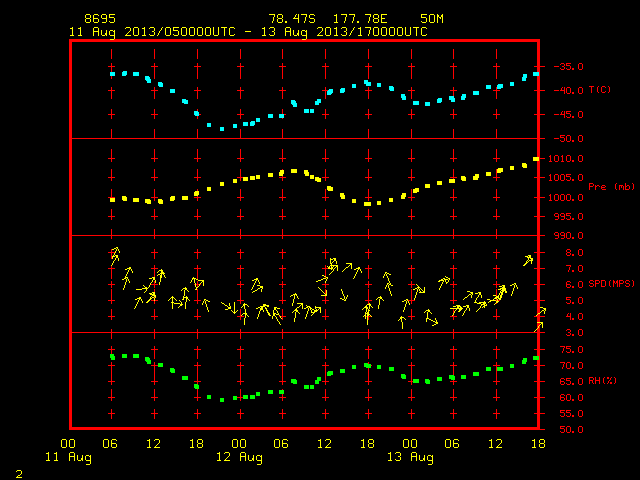Viewport: 640px width, 480px height.
Task: Click the RH(%) humidity axis label
Action: click(x=602, y=381)
